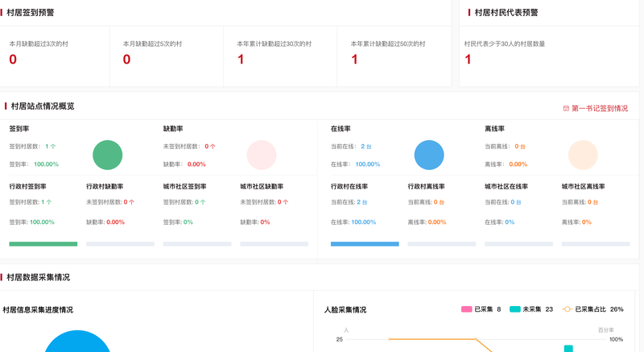Click the 城市社区离线率 label

[x=583, y=187]
